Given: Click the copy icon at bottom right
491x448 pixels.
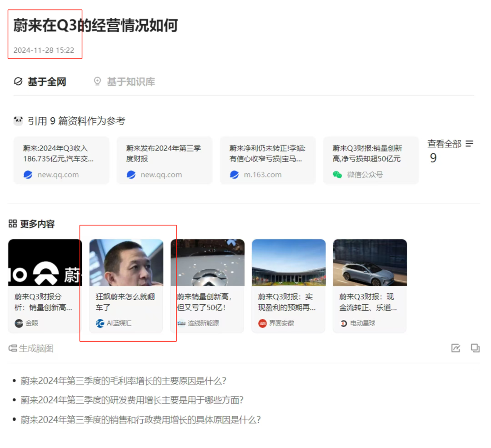Looking at the screenshot, I should point(476,348).
